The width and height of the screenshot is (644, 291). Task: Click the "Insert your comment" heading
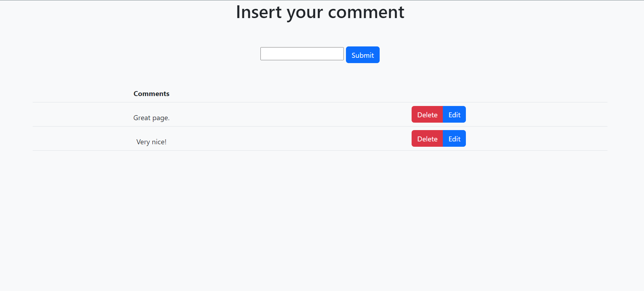320,12
